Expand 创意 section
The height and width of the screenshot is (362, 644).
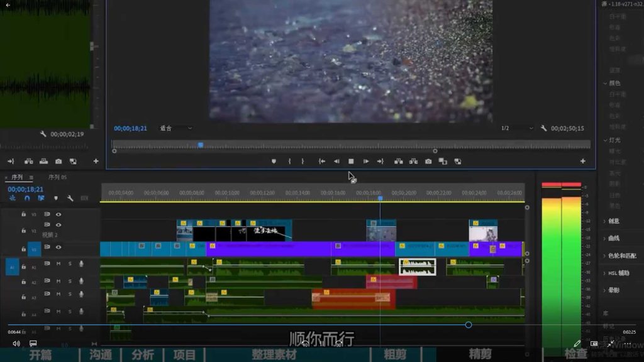tap(604, 221)
